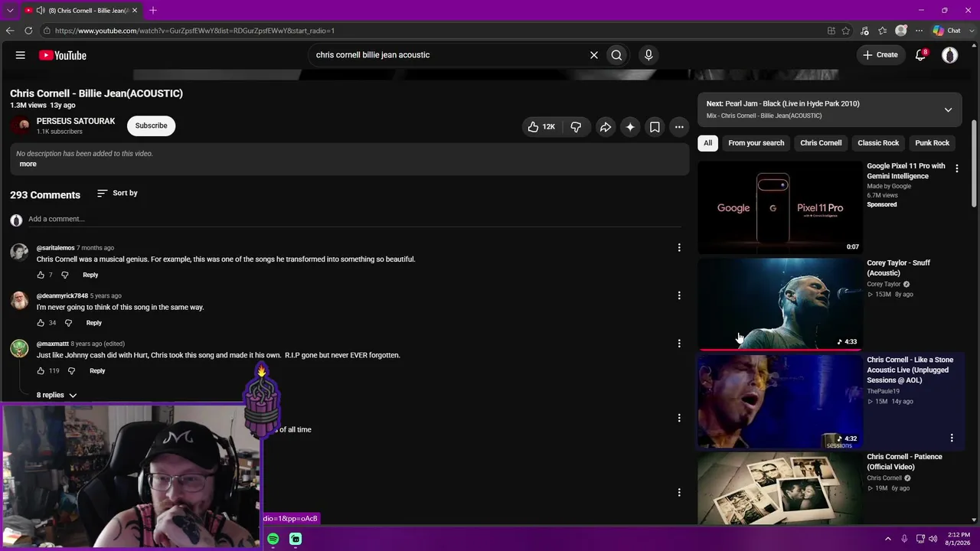Select the Punk Rock chip
Screen dimensions: 980x551
[932, 143]
